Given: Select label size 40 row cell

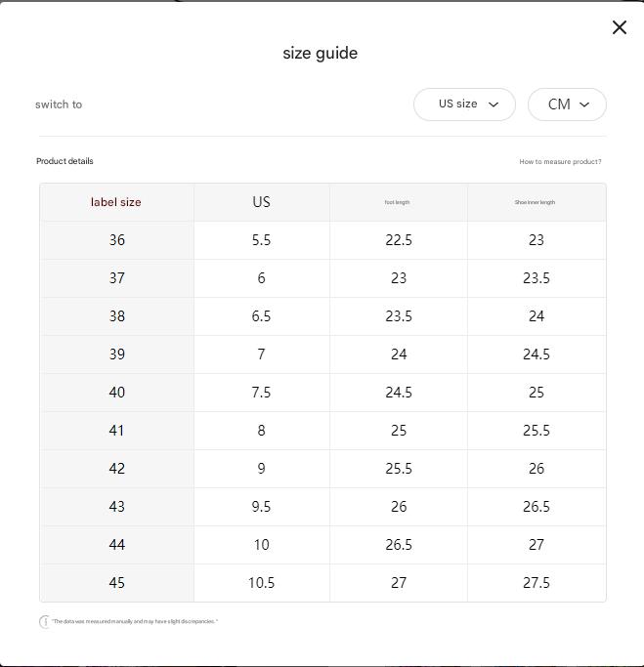Looking at the screenshot, I should (x=117, y=393).
